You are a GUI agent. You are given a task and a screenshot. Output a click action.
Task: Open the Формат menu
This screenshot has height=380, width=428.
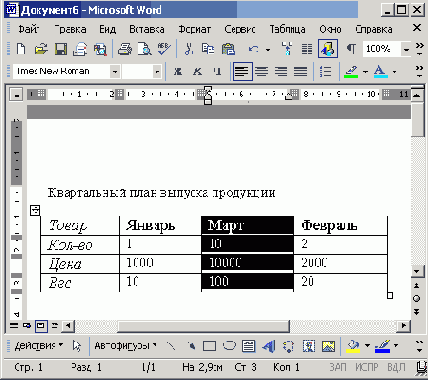pos(194,29)
